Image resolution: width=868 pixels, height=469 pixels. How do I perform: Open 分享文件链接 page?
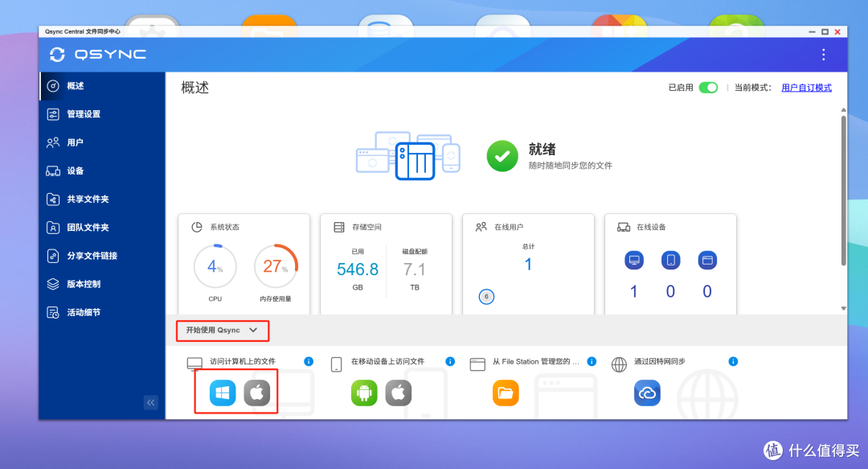(x=102, y=256)
